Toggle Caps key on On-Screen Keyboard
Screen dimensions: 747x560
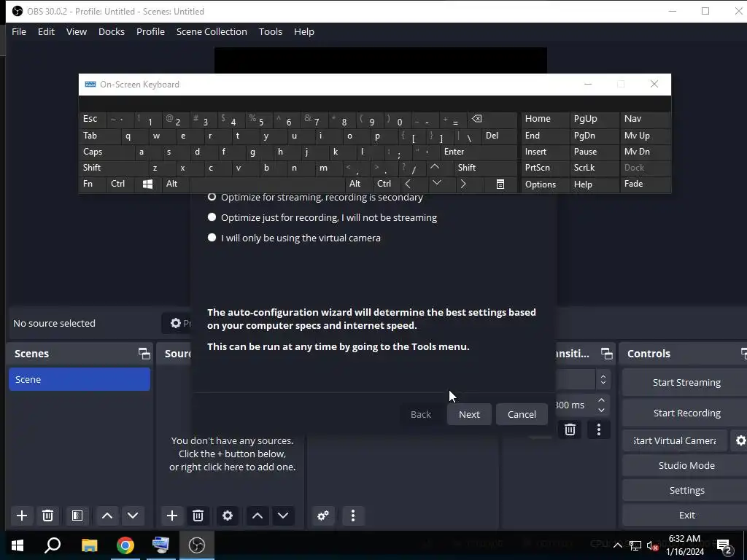pyautogui.click(x=107, y=152)
